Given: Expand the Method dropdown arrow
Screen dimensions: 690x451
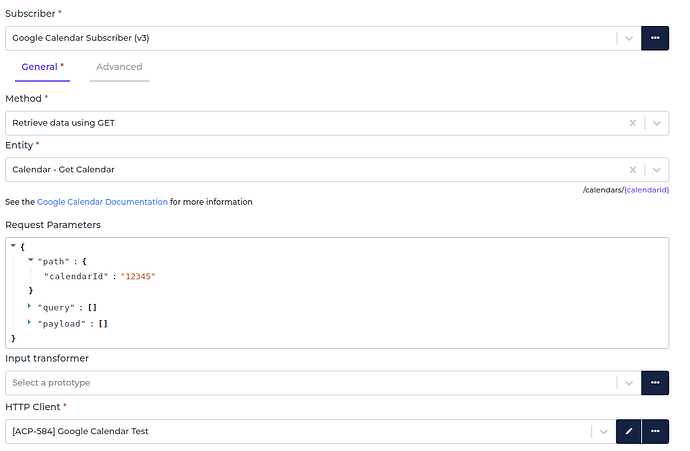Looking at the screenshot, I should 657,123.
